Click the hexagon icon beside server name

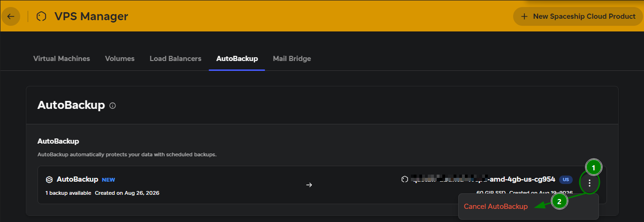tap(405, 179)
